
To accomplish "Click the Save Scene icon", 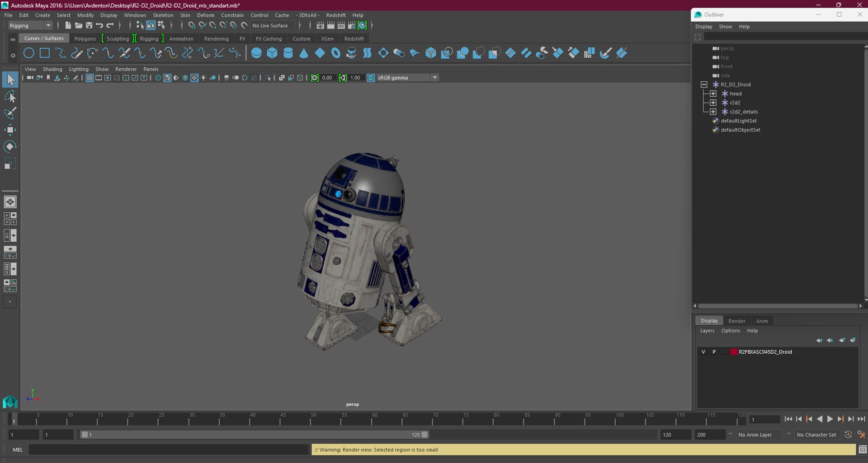I will click(x=89, y=25).
